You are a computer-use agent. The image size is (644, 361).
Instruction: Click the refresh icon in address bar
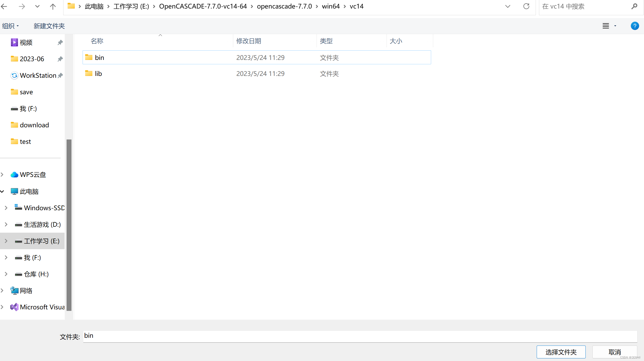(526, 6)
